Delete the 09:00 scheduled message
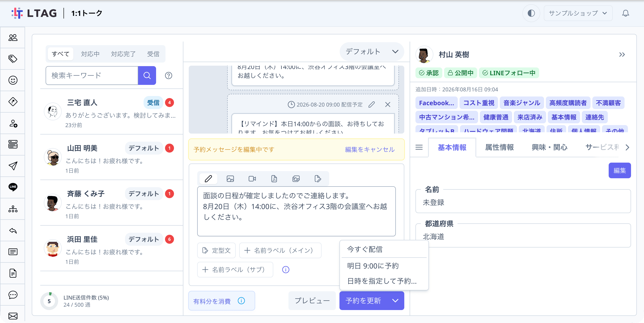 click(x=388, y=104)
